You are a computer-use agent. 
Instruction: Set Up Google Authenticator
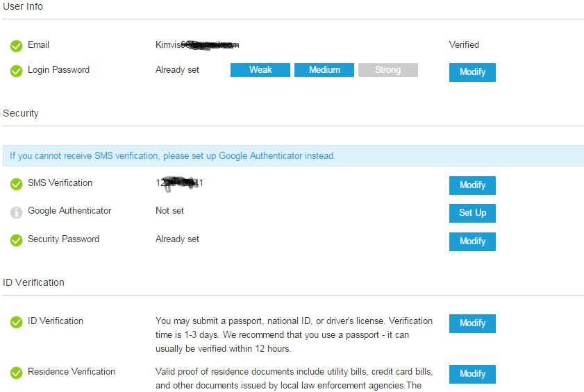coord(472,213)
